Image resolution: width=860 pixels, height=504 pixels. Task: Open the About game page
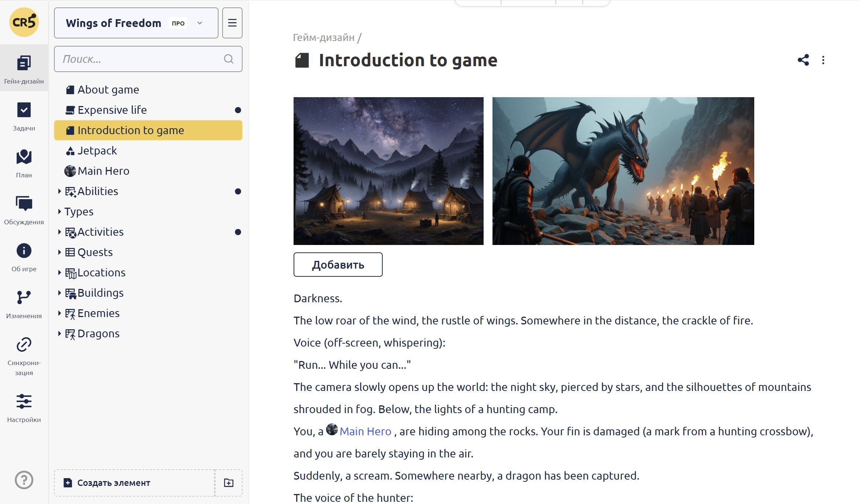point(108,90)
